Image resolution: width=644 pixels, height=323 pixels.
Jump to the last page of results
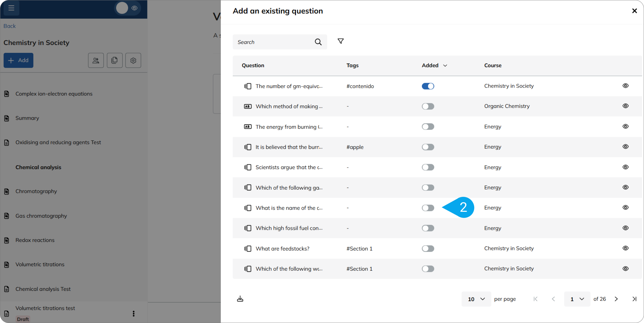click(634, 299)
